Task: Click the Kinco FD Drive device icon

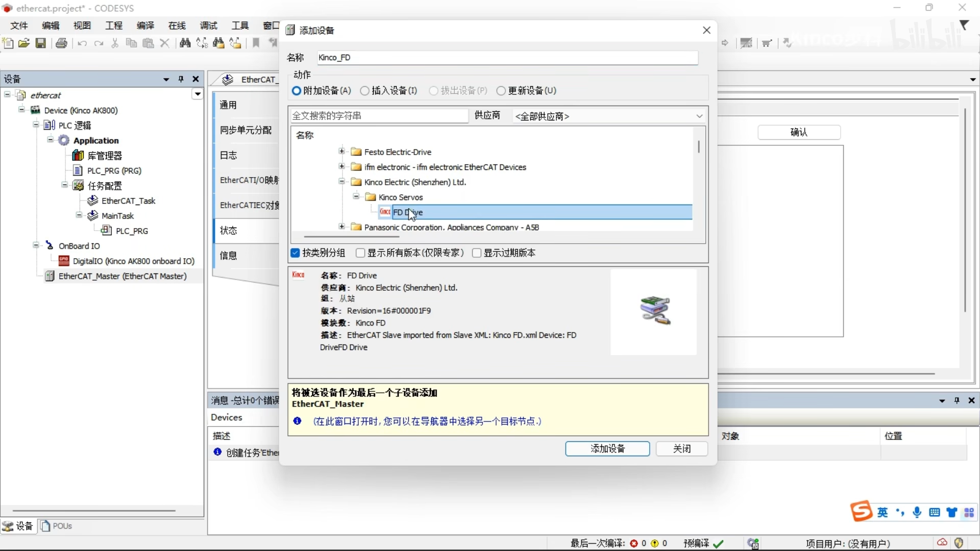Action: click(x=385, y=212)
